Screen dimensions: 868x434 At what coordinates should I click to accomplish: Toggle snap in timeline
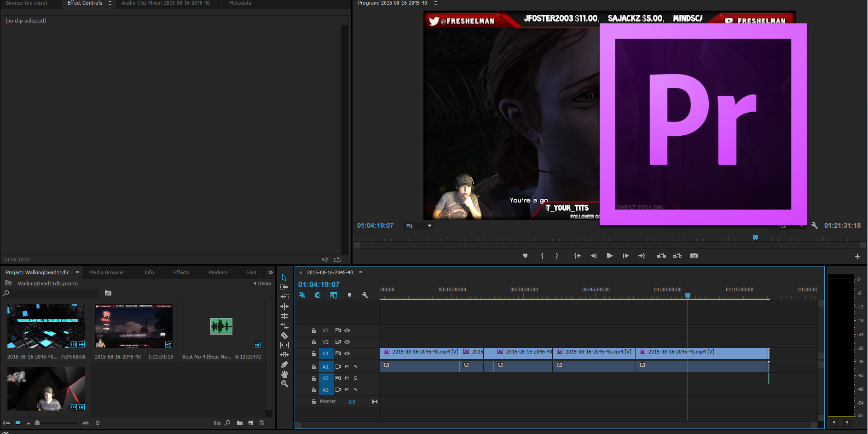coord(318,295)
